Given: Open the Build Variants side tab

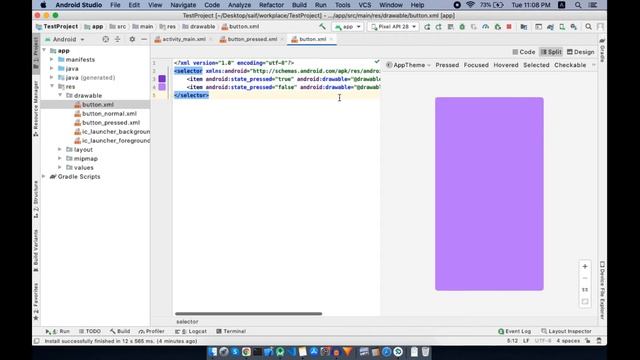Looking at the screenshot, I should 36,250.
